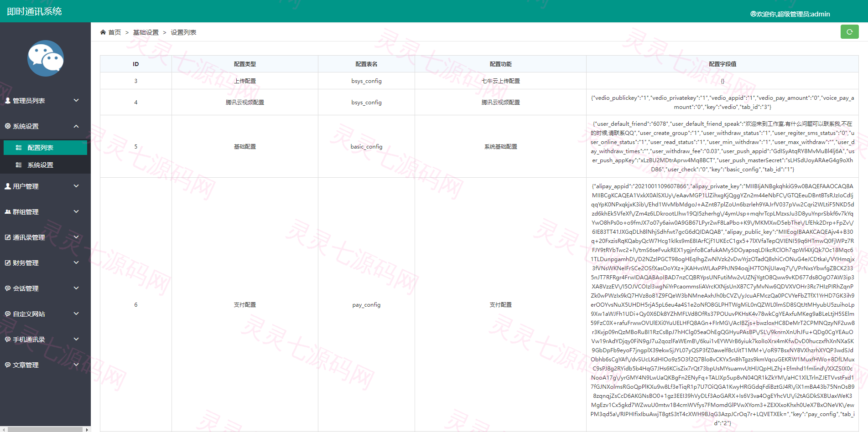The image size is (868, 432).
Task: Click the sidebar horizontal scrollbar
Action: click(x=44, y=429)
